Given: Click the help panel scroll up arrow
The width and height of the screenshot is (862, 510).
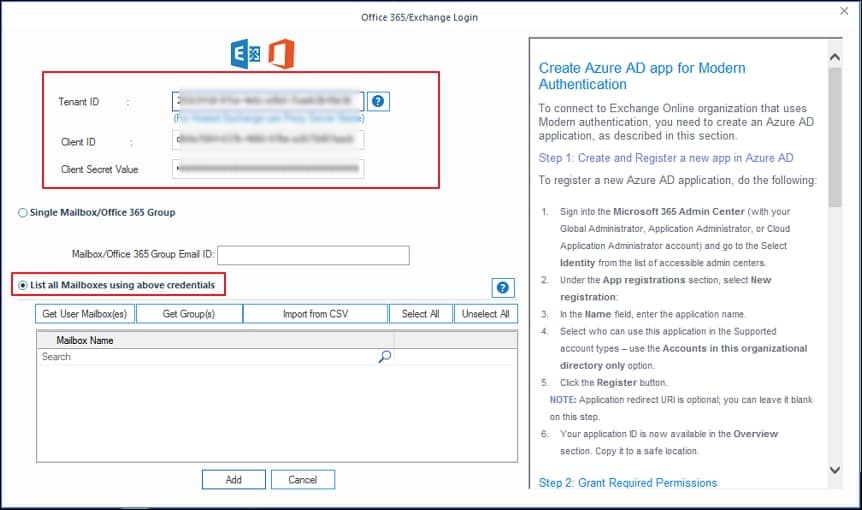Looking at the screenshot, I should point(835,57).
